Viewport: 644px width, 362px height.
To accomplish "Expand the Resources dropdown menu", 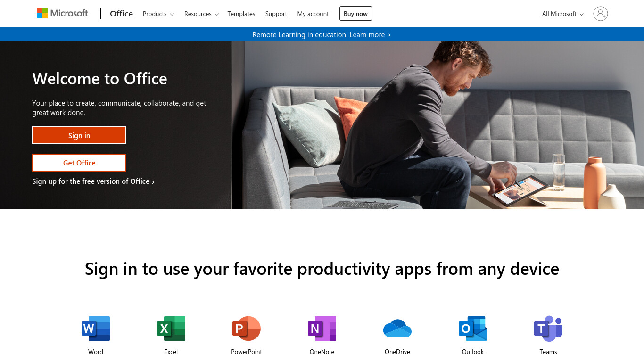I will point(201,14).
